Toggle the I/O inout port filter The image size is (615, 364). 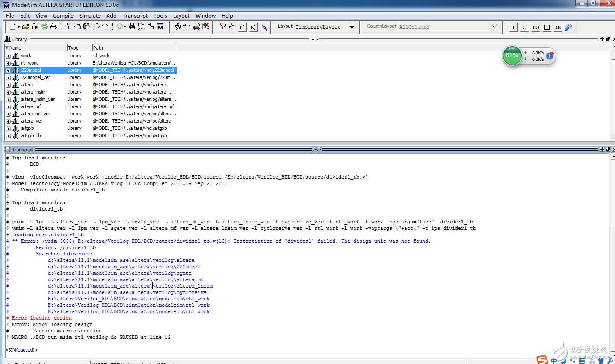point(536,27)
